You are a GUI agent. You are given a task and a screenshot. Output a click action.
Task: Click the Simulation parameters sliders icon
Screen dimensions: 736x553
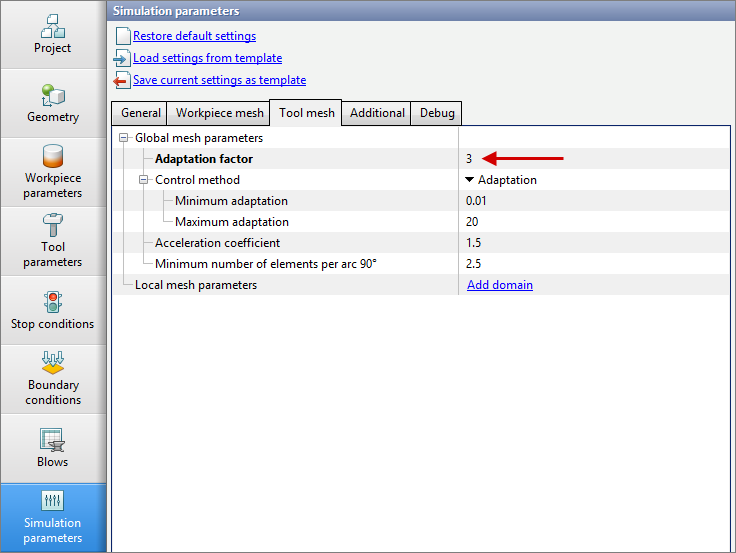click(x=53, y=501)
